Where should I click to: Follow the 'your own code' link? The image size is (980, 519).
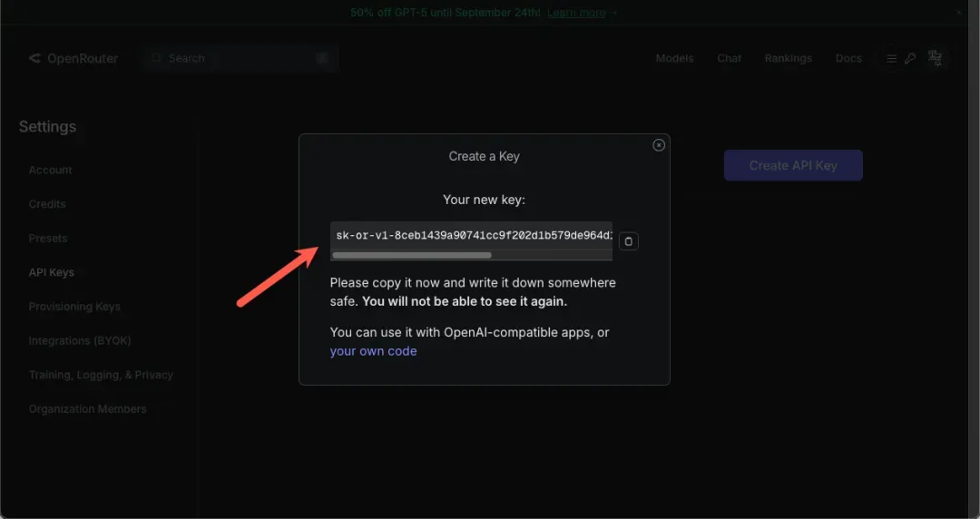pos(373,351)
